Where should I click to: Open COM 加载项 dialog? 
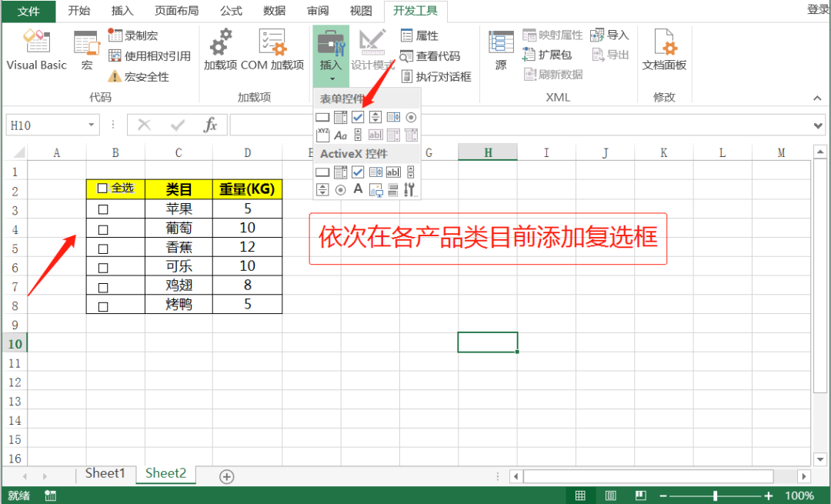pyautogui.click(x=272, y=52)
